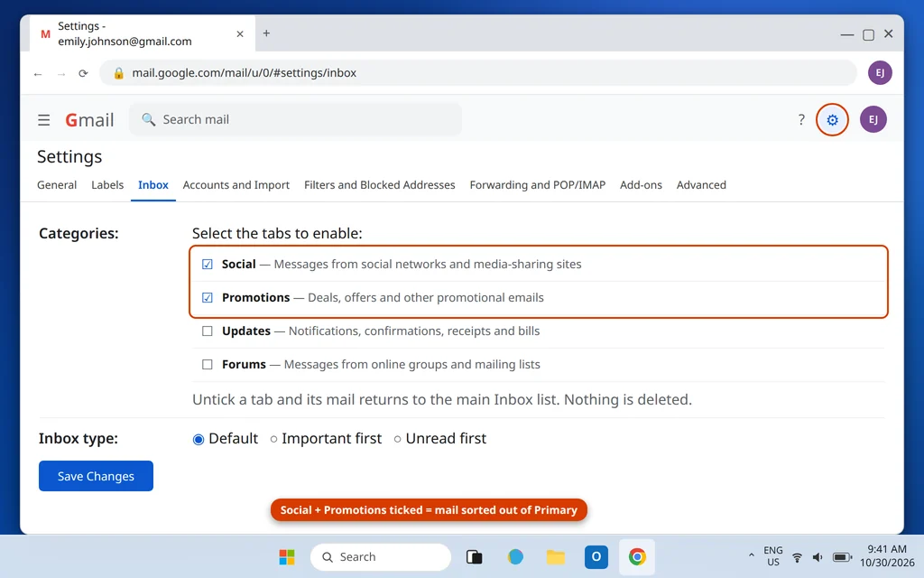Open the settings gear icon
The image size is (924, 578).
pyautogui.click(x=832, y=120)
